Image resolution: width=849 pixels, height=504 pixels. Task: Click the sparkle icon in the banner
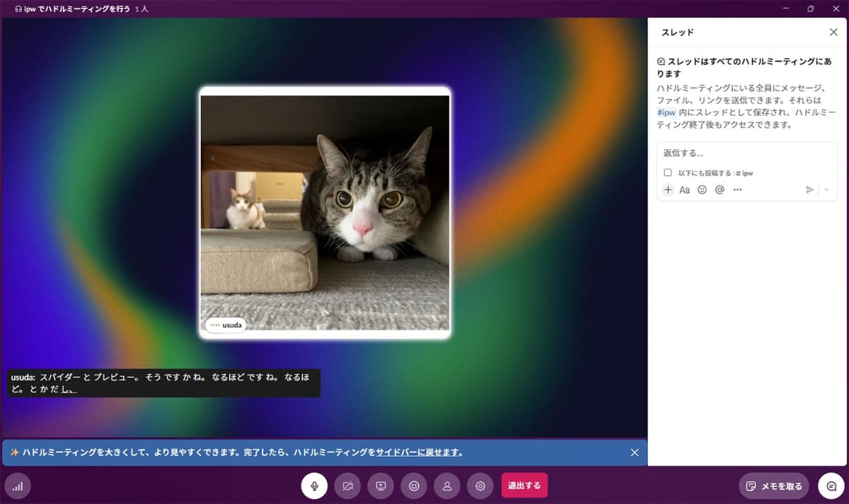pyautogui.click(x=13, y=452)
